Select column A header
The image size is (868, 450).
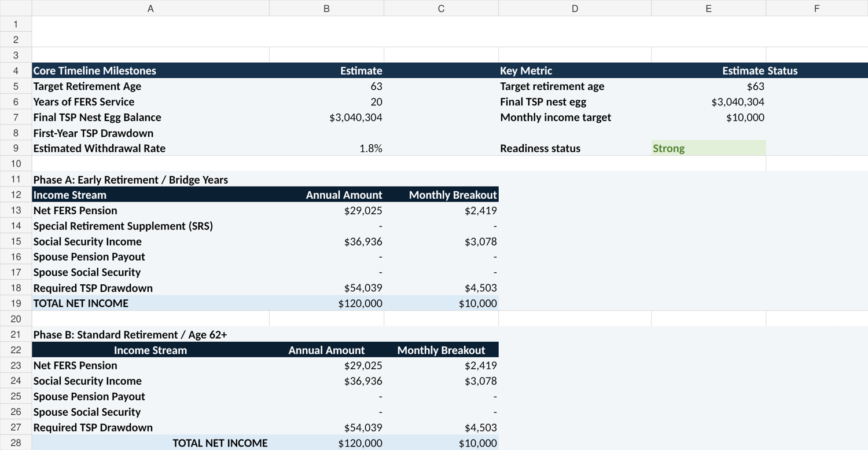click(150, 8)
